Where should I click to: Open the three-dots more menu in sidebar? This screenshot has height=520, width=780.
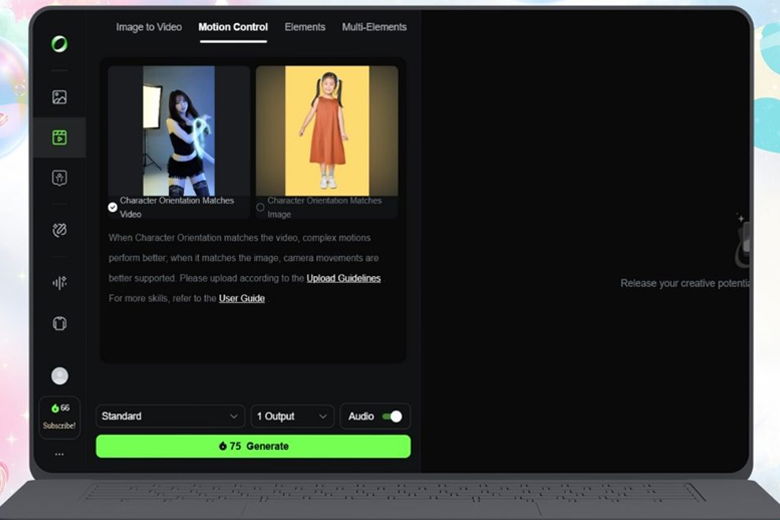pos(59,454)
